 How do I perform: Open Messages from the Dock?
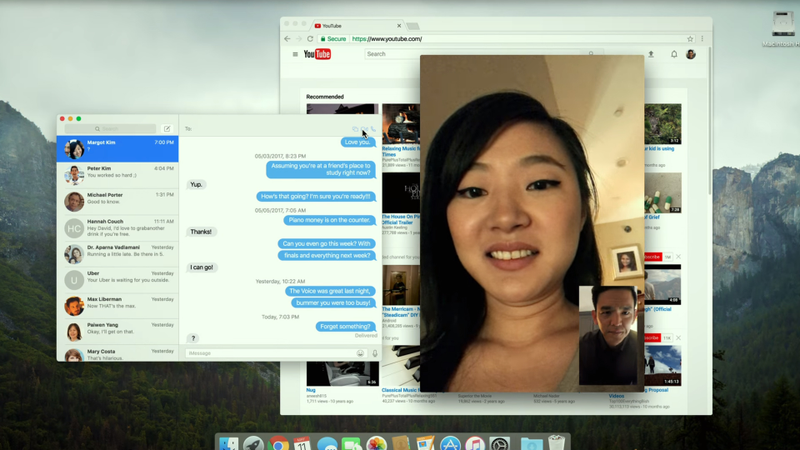(327, 443)
